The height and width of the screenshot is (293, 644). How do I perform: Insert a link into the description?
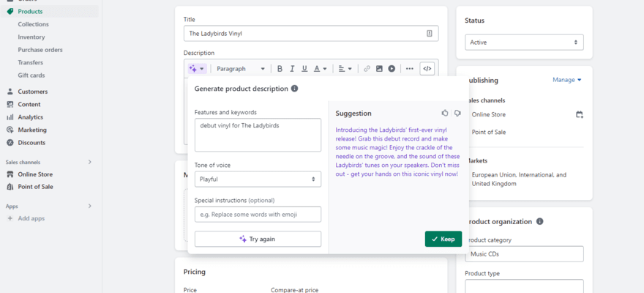coord(367,69)
